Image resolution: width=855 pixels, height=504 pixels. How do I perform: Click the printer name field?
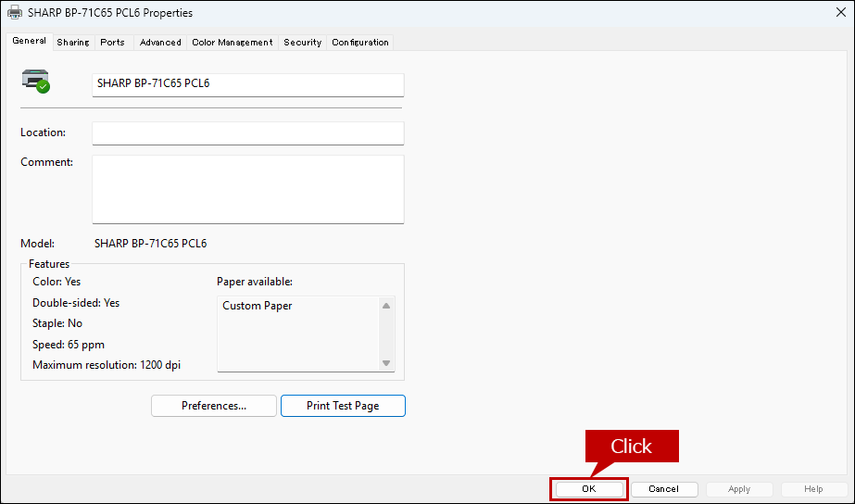point(248,84)
